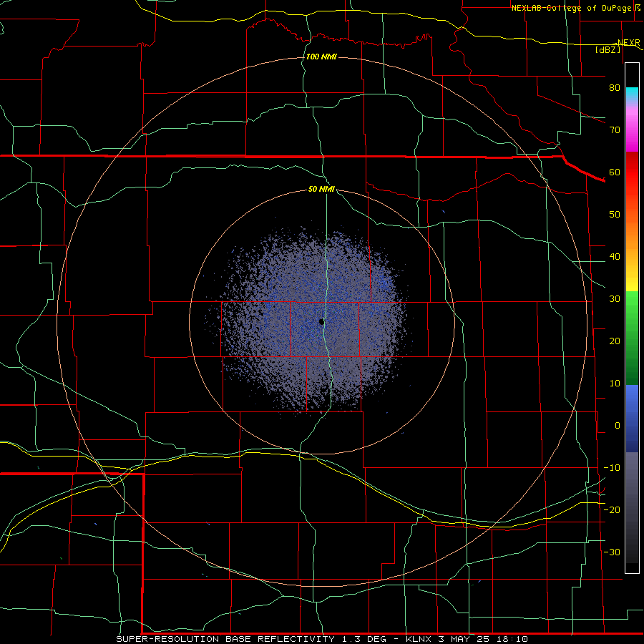Screen dimensions: 644x644
Task: Click the SUPER-RESOLUTION BASE REFLECTIVITY caption
Action: (x=225, y=639)
